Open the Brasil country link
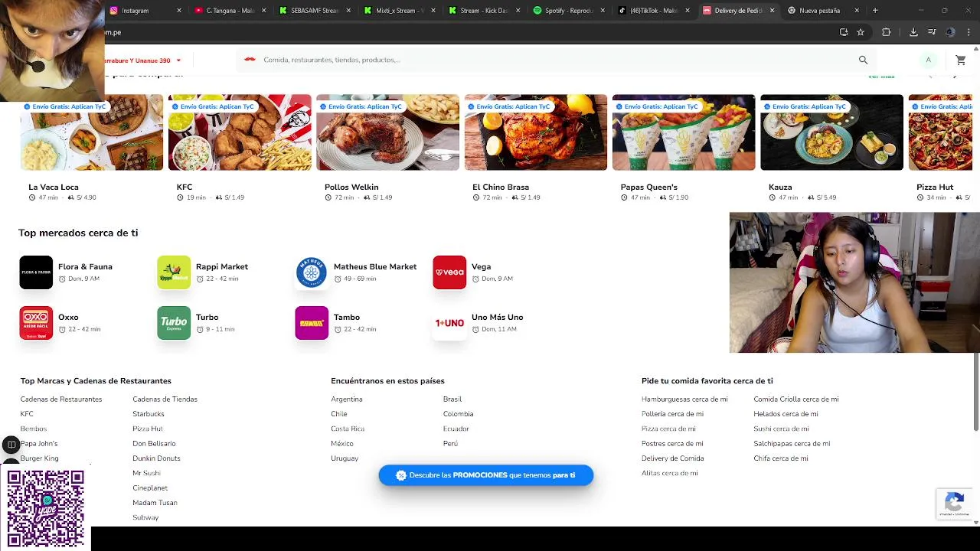 (452, 399)
